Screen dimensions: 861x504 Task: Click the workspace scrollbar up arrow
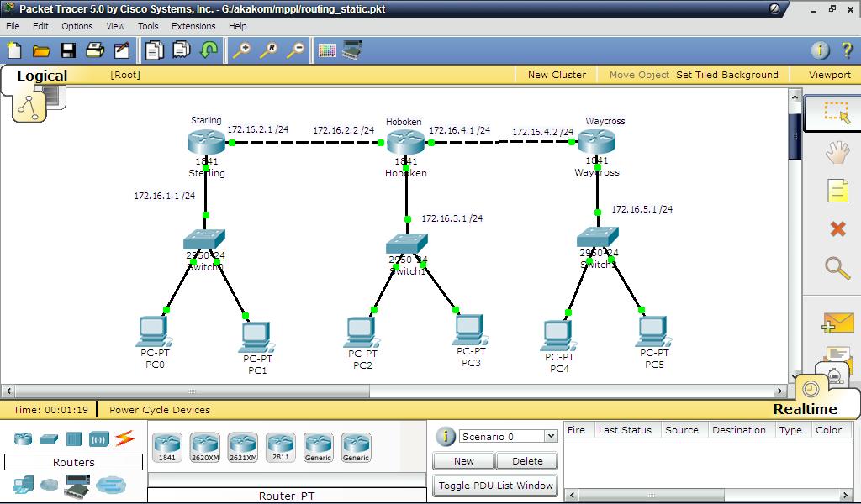[795, 97]
